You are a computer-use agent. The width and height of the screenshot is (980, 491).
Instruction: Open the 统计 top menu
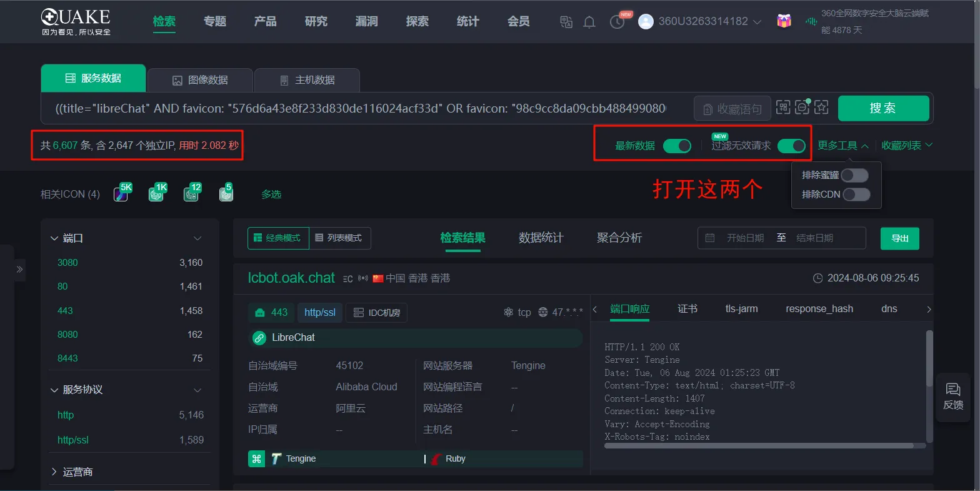pyautogui.click(x=468, y=21)
